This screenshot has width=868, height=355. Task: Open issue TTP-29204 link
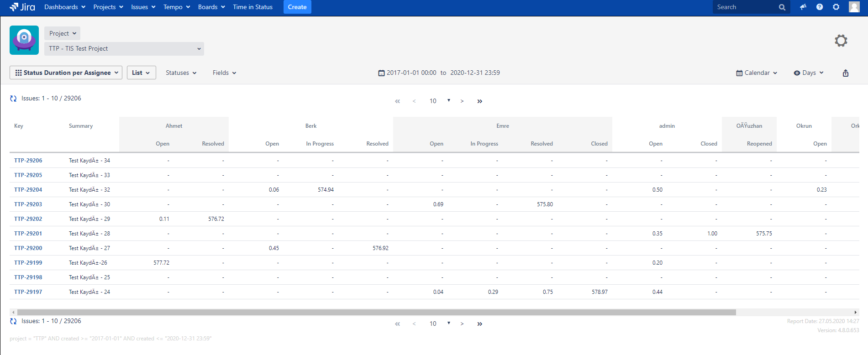pyautogui.click(x=28, y=190)
